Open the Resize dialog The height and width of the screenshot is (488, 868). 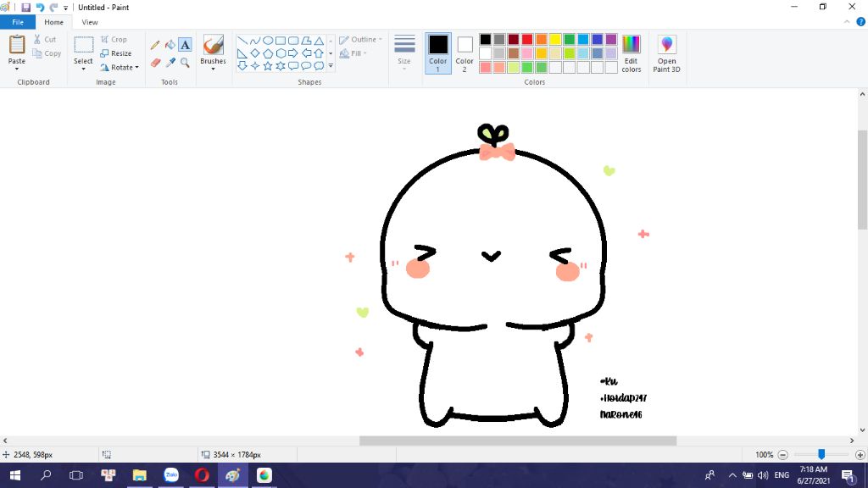pyautogui.click(x=115, y=53)
